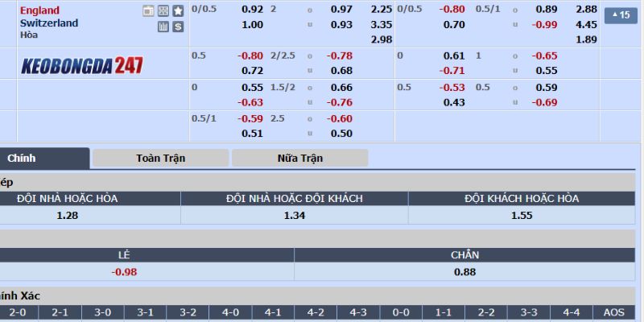Select first-half handicap odds -0.53
Image resolution: width=644 pixels, height=322 pixels.
coord(452,88)
